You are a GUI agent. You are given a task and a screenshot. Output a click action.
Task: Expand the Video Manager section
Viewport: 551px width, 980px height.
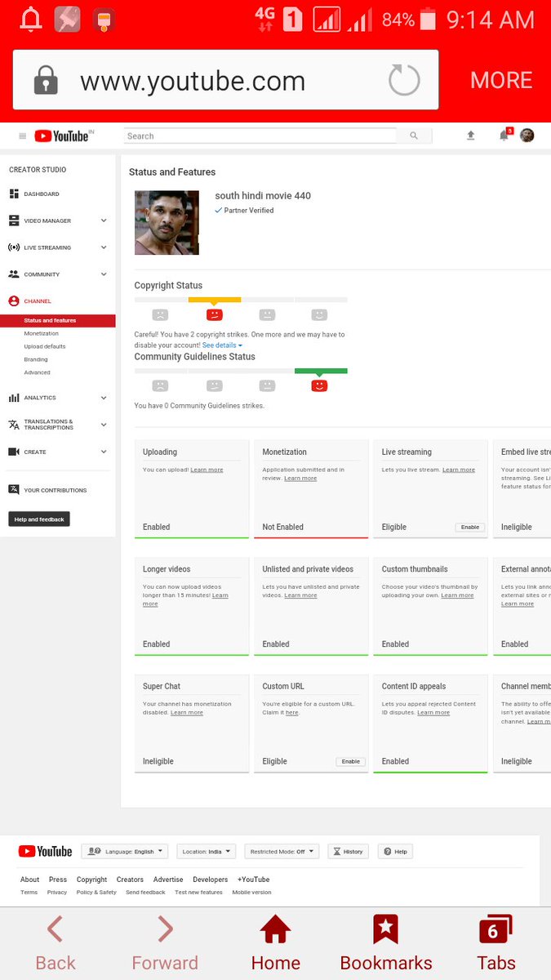[x=104, y=220]
